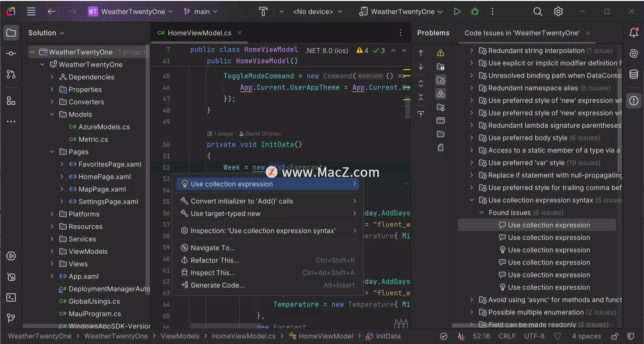Open the Database tool window icon
644x344 pixels.
click(x=633, y=74)
